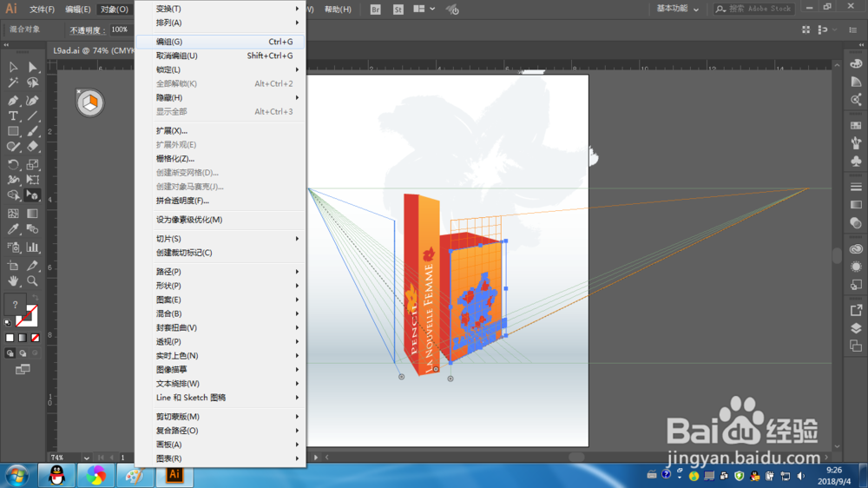Viewport: 868px width, 488px height.
Task: Expand the 变换(T) submenu
Action: [221, 9]
